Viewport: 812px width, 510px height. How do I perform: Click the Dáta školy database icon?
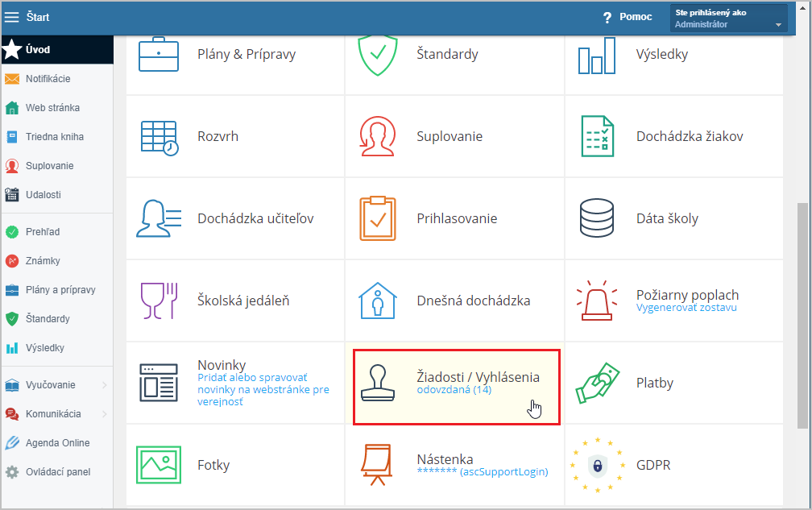click(597, 218)
